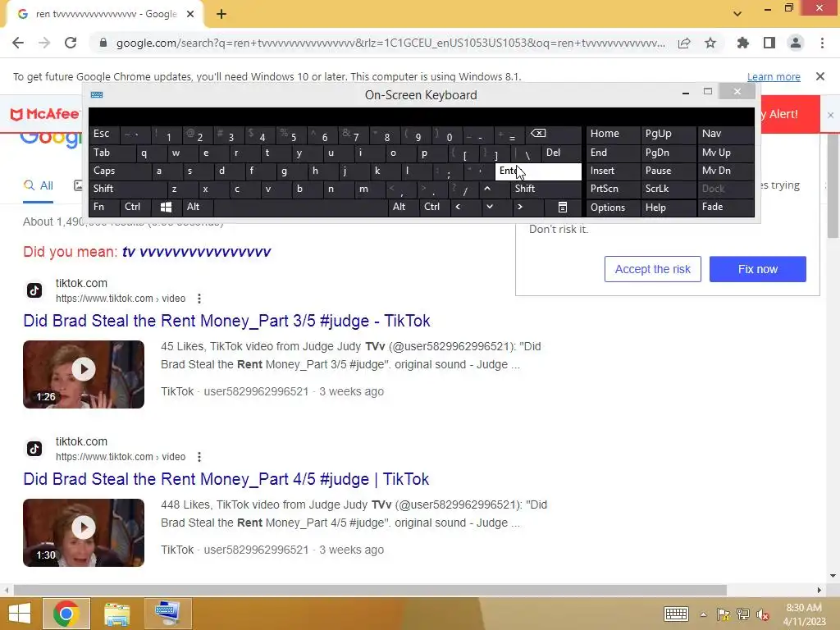The image size is (840, 630).
Task: Dismiss the Chrome update notification bar
Action: coord(820,76)
